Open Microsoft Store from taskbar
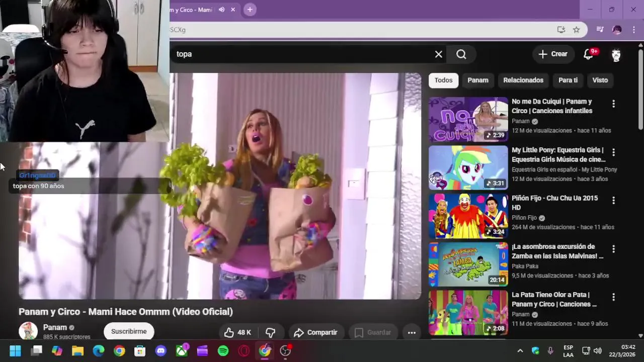The width and height of the screenshot is (644, 362). click(x=140, y=350)
